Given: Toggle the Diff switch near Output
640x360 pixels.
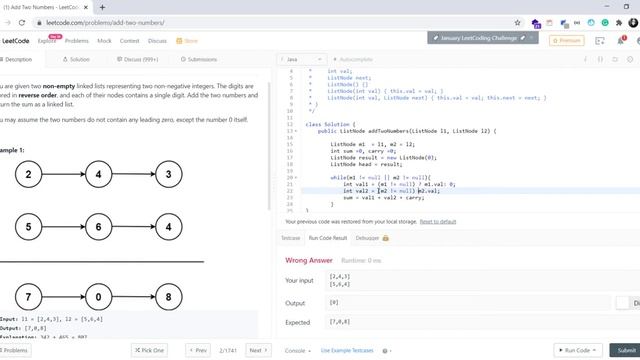Looking at the screenshot, I should click(x=628, y=303).
